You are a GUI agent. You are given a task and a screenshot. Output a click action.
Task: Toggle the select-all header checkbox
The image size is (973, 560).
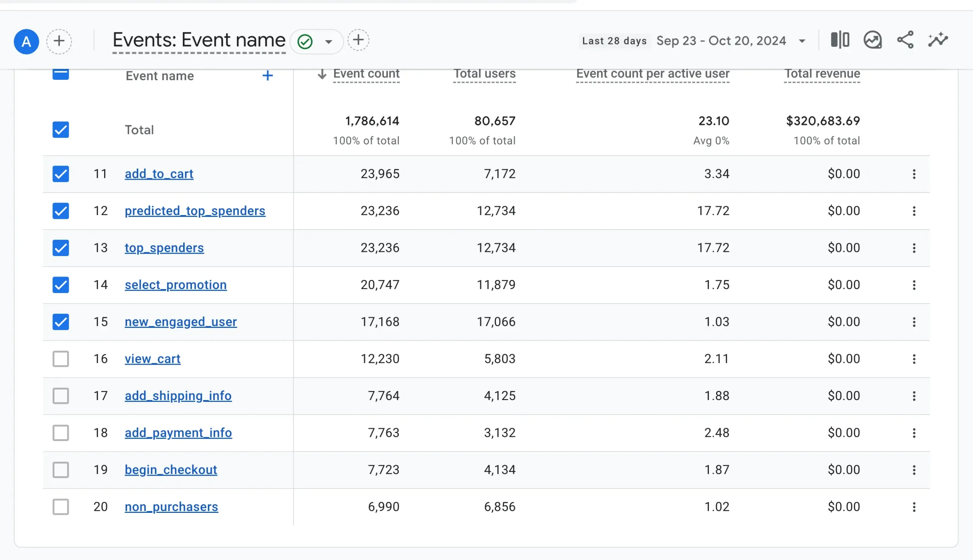[x=61, y=74]
